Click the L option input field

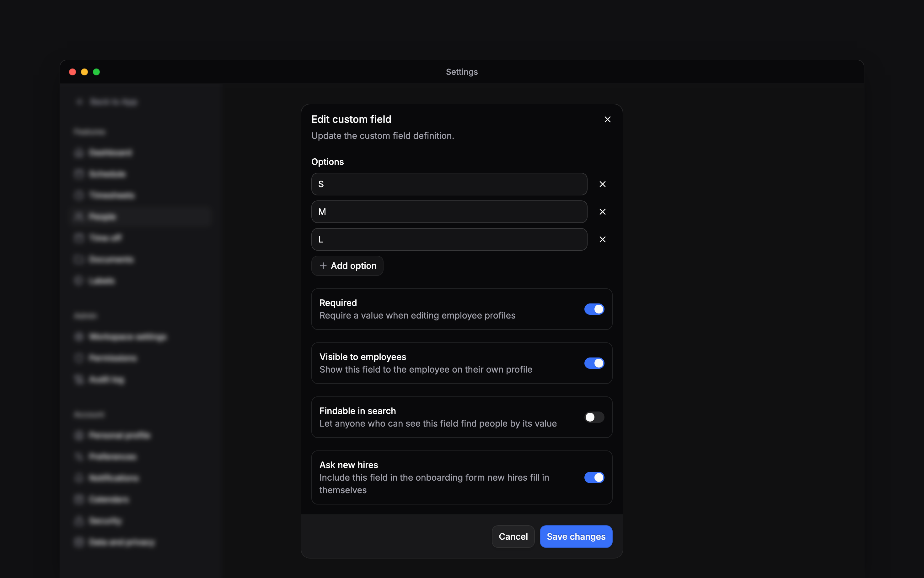click(449, 239)
